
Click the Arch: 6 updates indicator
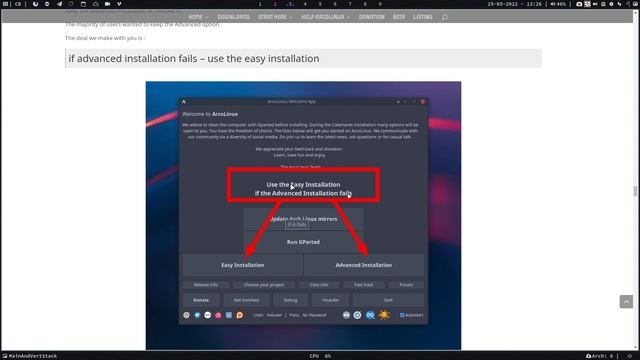pyautogui.click(x=600, y=356)
